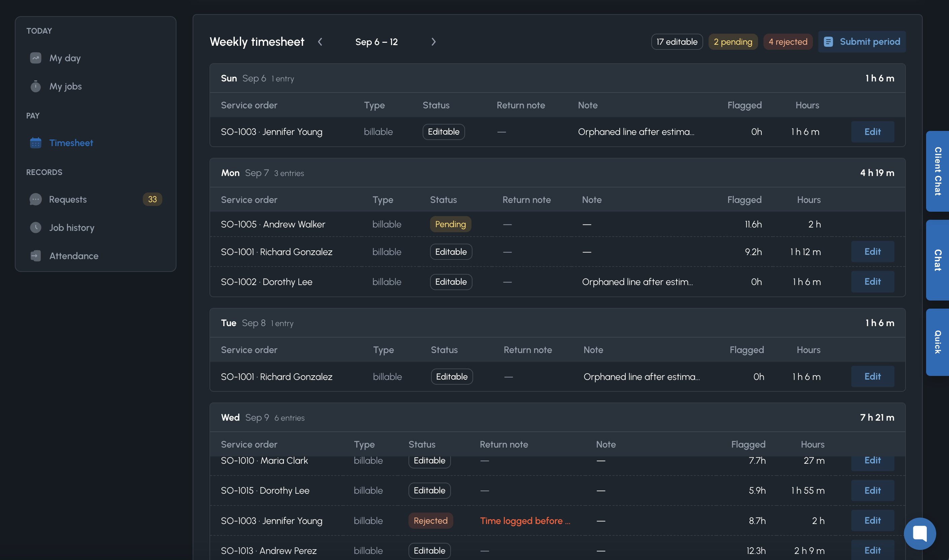Open Job history page

96,228
